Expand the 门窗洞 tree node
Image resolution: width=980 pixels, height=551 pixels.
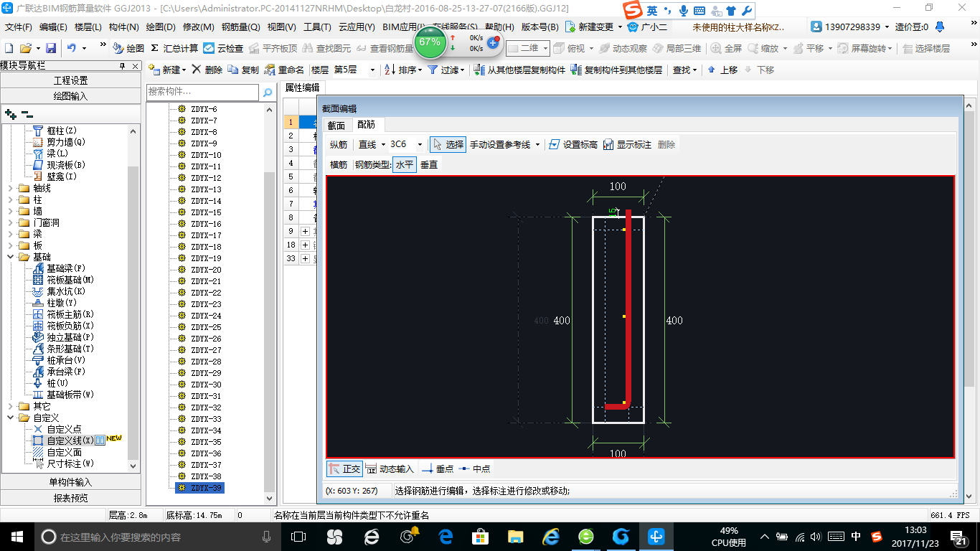tap(10, 222)
